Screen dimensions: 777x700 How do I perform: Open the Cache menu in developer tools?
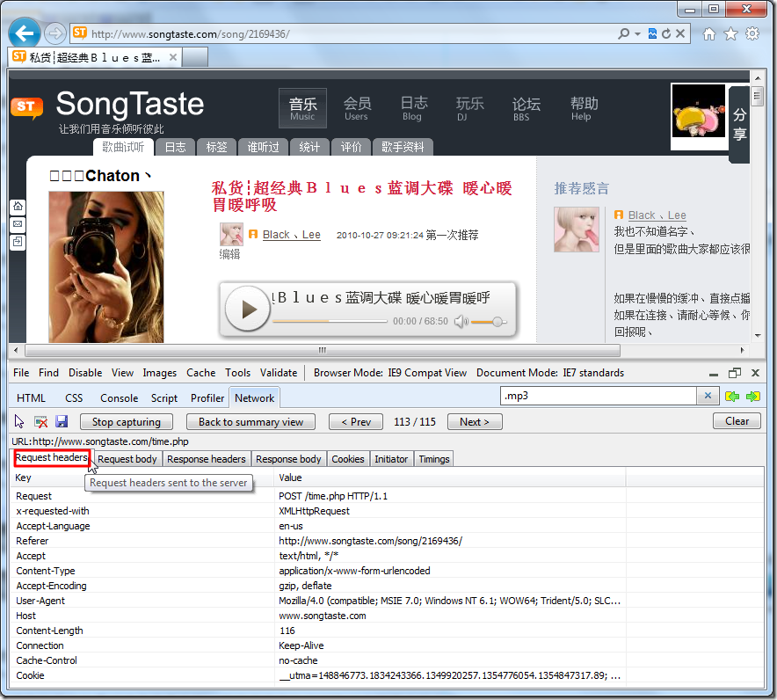(x=200, y=373)
